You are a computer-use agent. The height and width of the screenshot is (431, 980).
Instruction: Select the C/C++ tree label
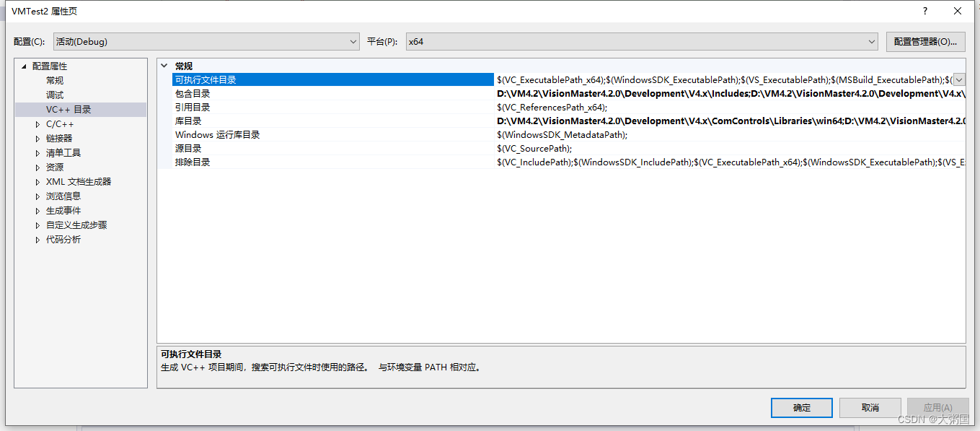tap(60, 124)
